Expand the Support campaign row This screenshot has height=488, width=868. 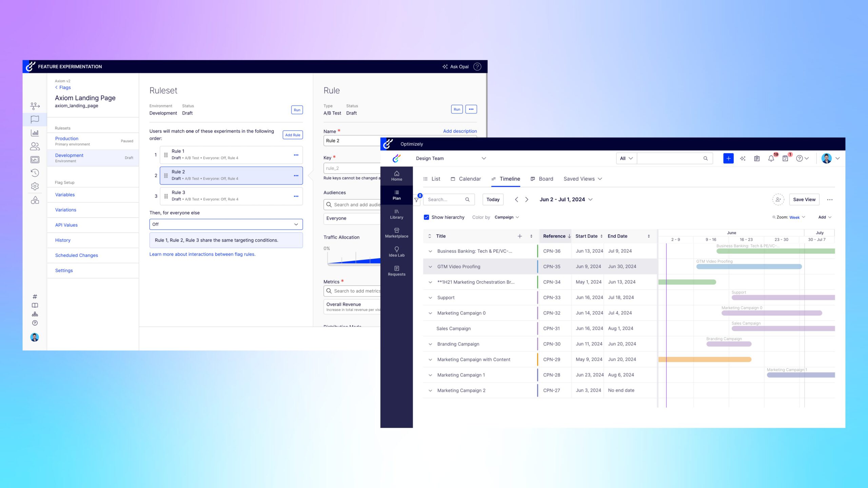click(x=430, y=298)
